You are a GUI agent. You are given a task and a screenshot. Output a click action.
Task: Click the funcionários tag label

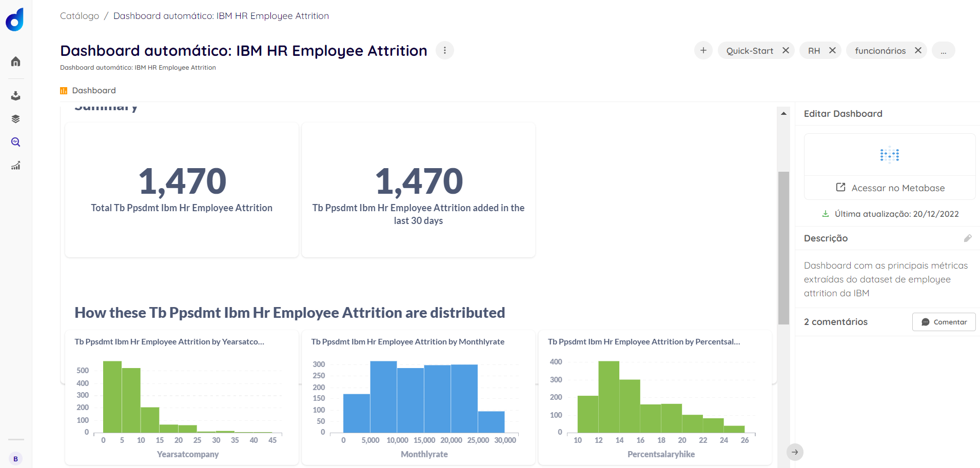coord(880,51)
